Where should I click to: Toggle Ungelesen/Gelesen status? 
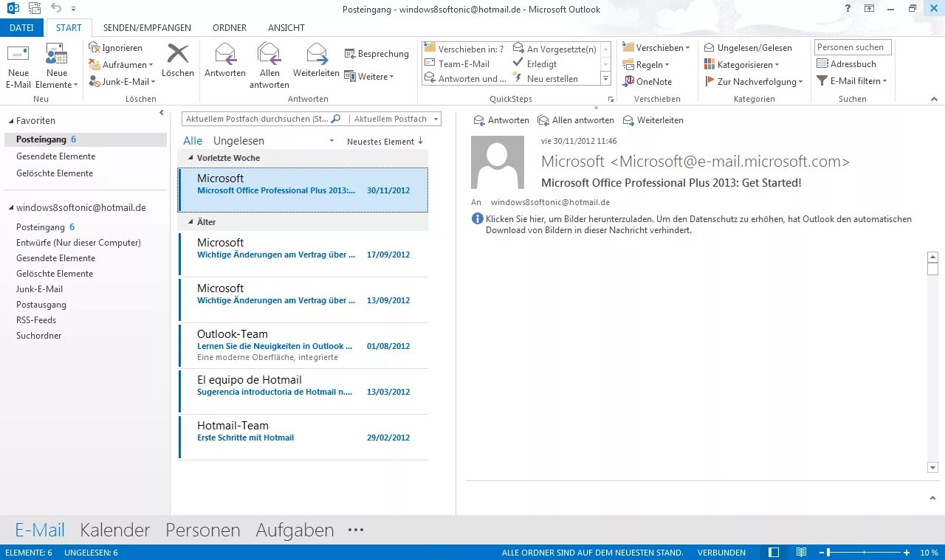coord(747,48)
